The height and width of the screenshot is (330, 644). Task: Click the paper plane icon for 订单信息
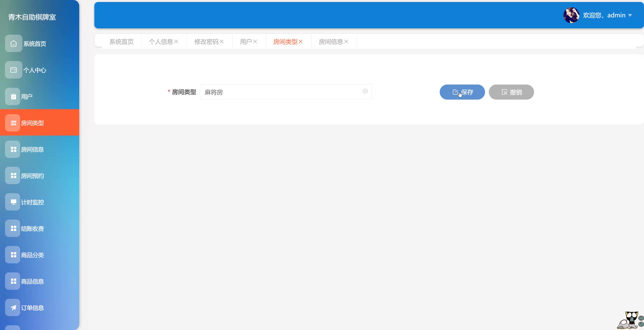pyautogui.click(x=14, y=308)
